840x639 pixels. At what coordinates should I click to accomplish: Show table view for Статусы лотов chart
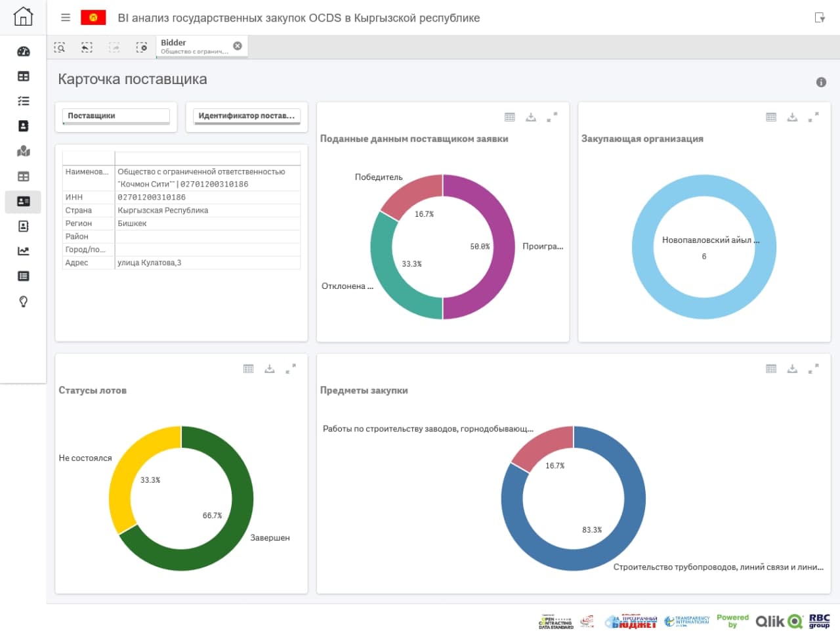248,368
